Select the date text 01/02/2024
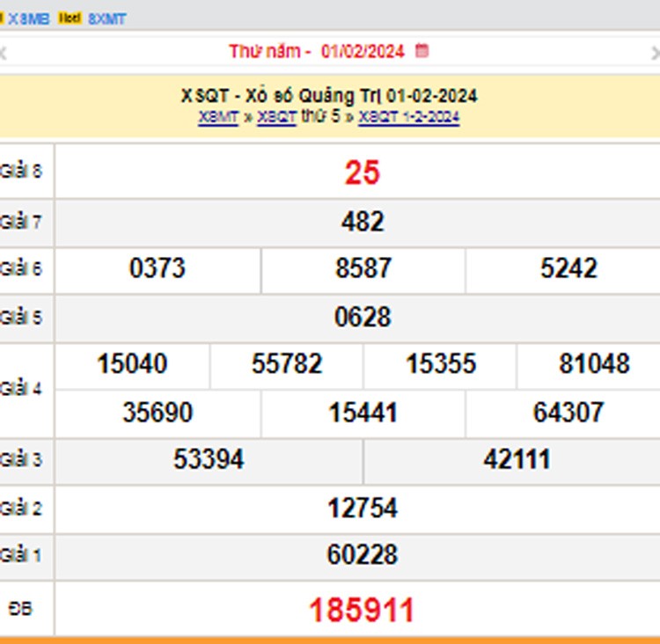Screen dimensions: 660x644 pos(363,51)
